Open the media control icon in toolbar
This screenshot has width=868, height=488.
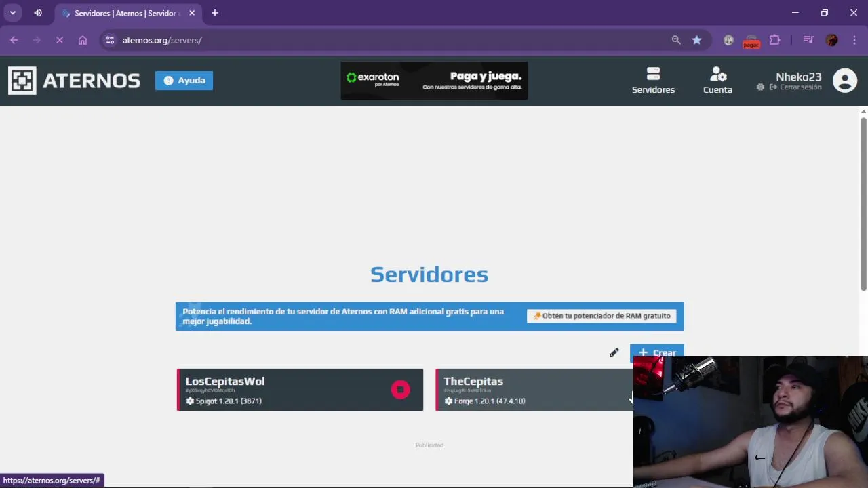pyautogui.click(x=808, y=40)
